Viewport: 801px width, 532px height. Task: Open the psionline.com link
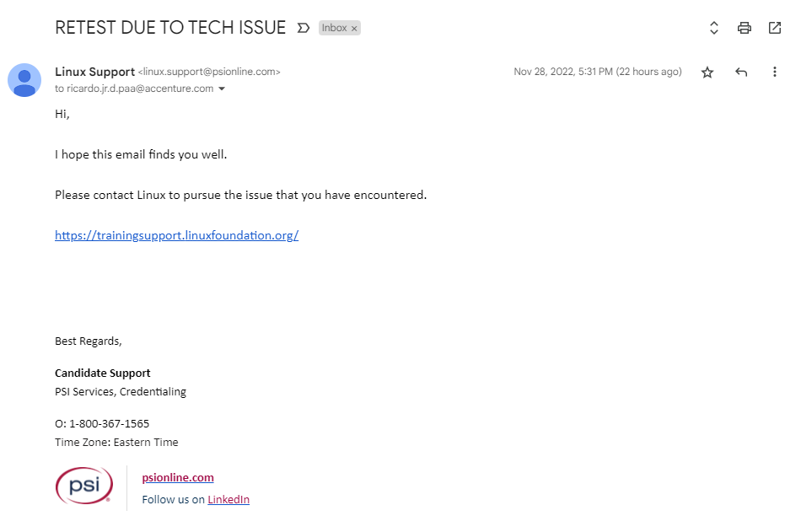178,477
